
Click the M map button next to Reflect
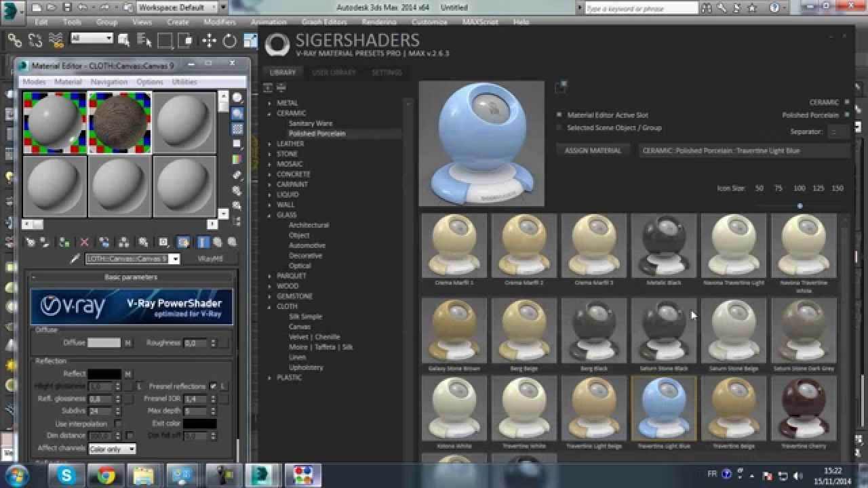point(127,374)
